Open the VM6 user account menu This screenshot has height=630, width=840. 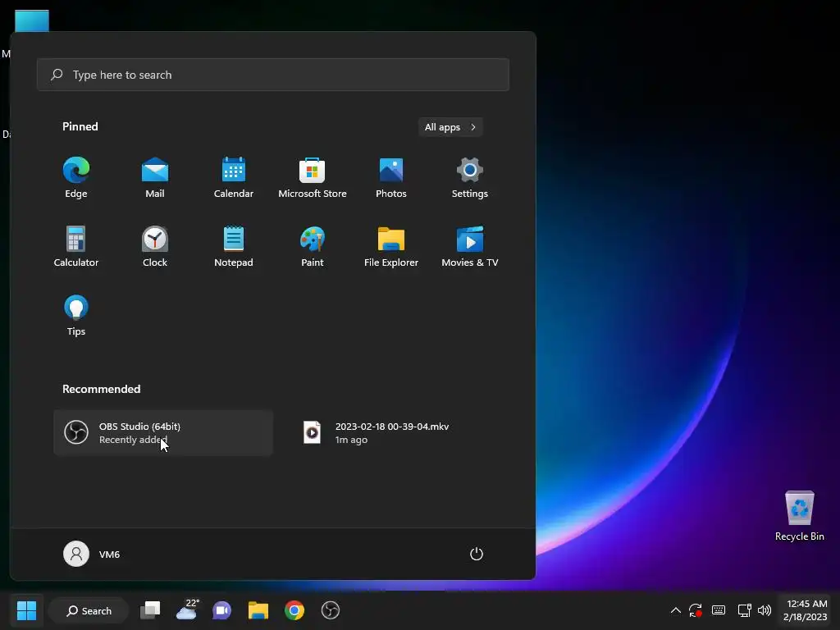pos(92,554)
